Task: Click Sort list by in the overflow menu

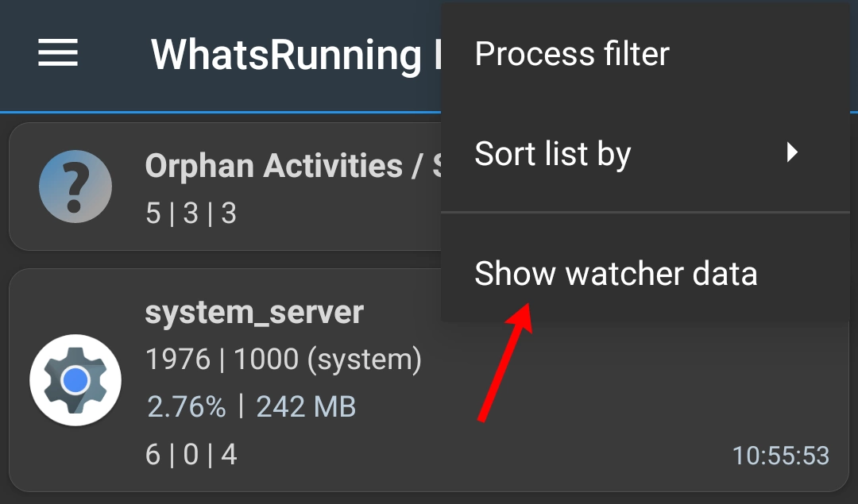Action: [552, 153]
